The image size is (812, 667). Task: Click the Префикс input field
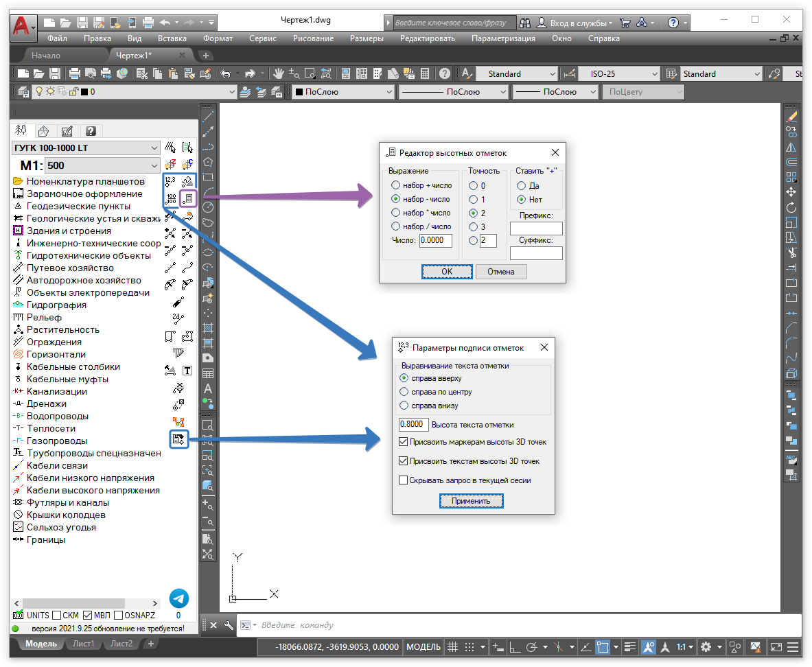coord(536,229)
